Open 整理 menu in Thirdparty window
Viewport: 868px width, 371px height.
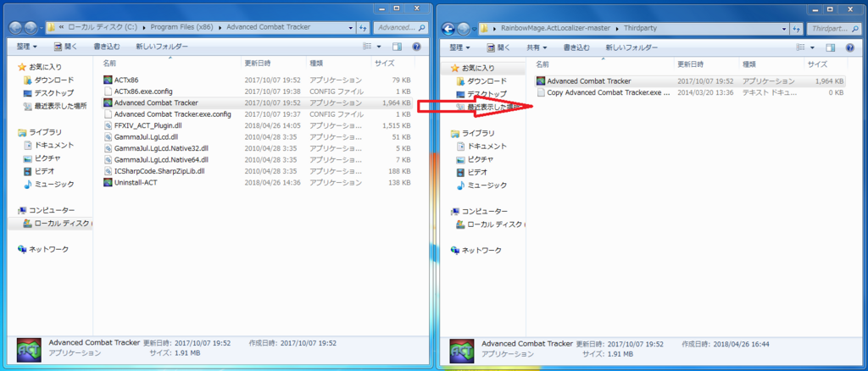point(459,47)
